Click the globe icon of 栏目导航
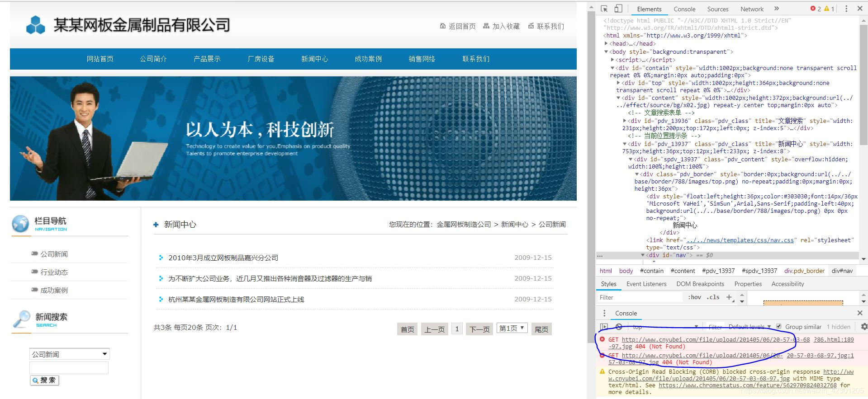Viewport: 868px width, 399px height. tap(20, 224)
